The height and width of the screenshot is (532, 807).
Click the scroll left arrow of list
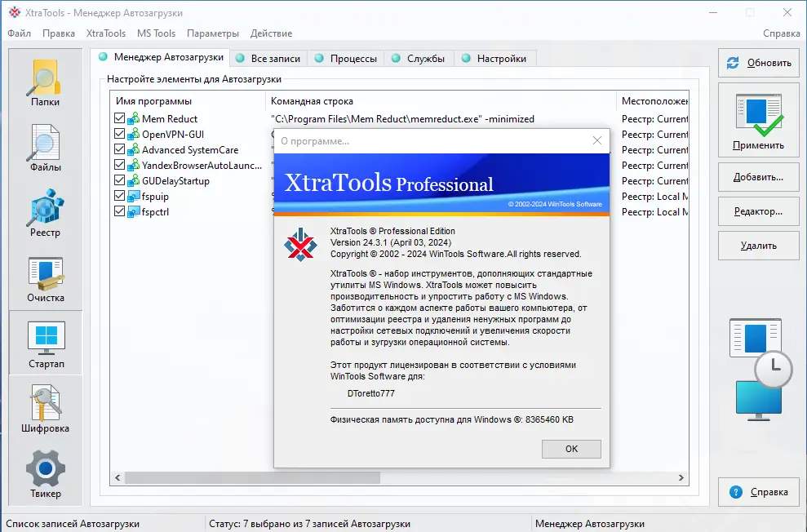coord(118,477)
